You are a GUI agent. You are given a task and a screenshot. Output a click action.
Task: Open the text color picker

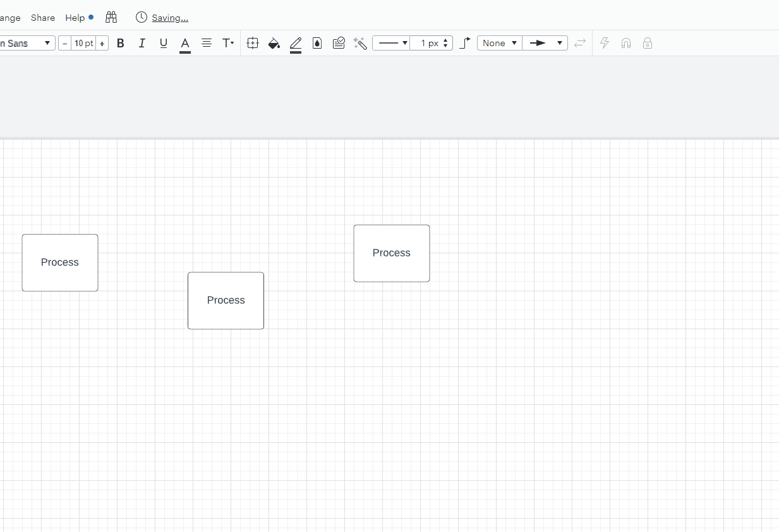185,44
